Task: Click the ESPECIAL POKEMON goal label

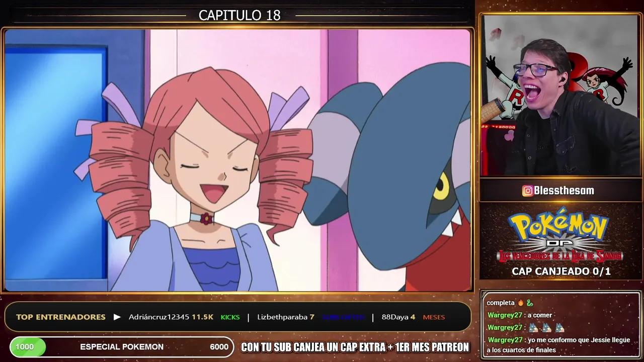Action: pos(122,347)
